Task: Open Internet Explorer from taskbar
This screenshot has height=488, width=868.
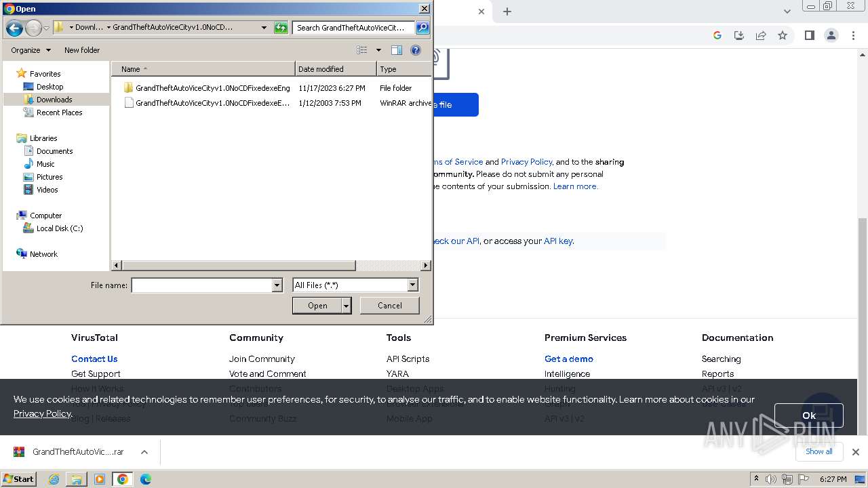Action: point(54,479)
